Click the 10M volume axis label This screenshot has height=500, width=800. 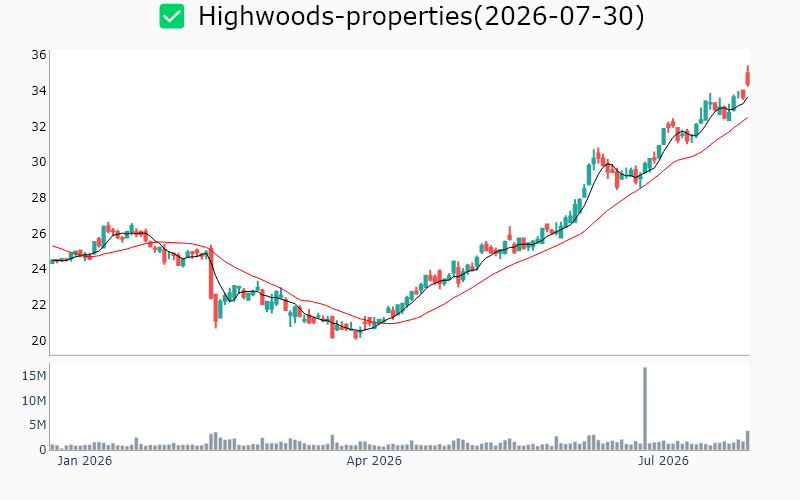click(x=34, y=401)
